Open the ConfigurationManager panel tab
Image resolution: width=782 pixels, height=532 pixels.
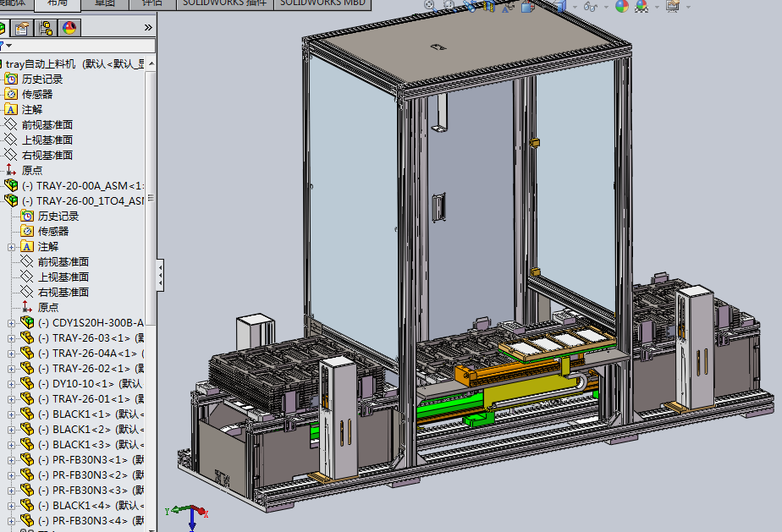pos(45,28)
